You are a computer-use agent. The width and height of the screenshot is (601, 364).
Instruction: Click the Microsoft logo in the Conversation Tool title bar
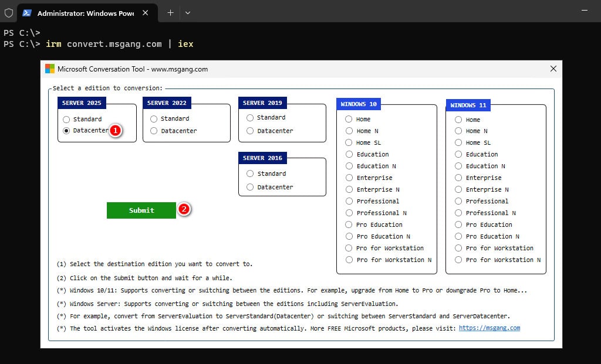coord(50,69)
